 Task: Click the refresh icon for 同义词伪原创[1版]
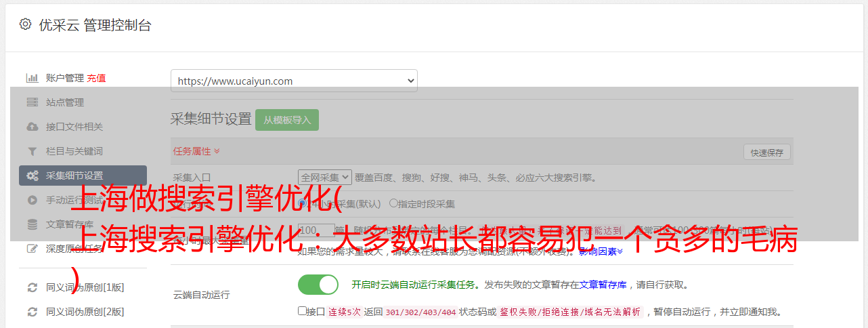(x=32, y=287)
